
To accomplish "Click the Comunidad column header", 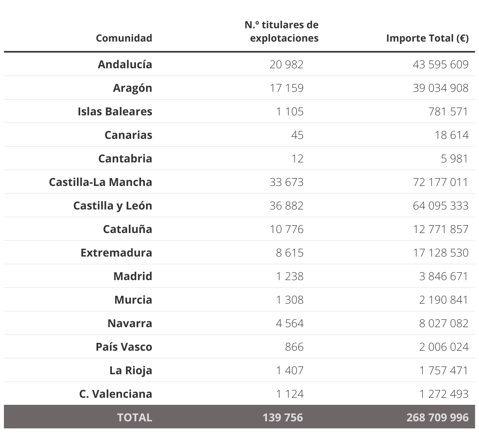I will 124,38.
